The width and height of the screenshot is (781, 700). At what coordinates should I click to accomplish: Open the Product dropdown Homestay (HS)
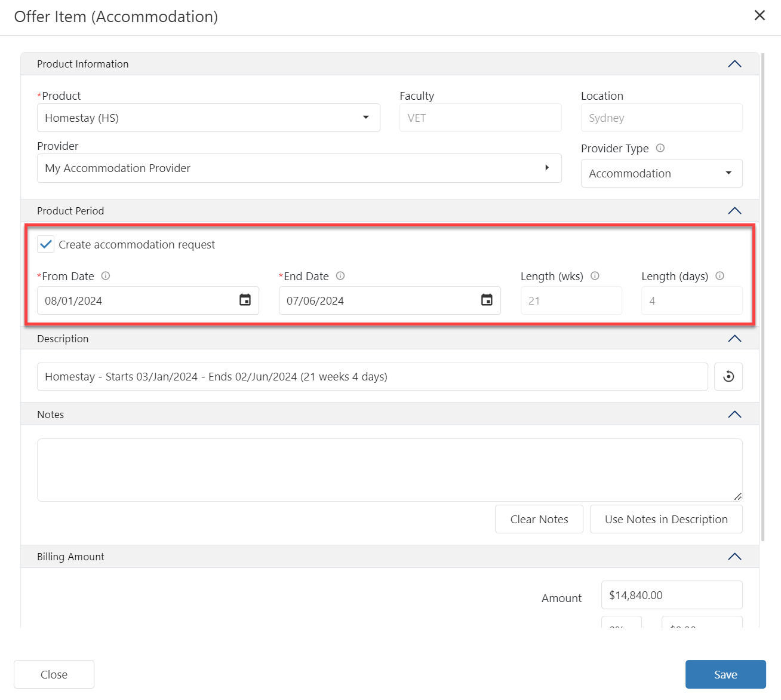208,118
